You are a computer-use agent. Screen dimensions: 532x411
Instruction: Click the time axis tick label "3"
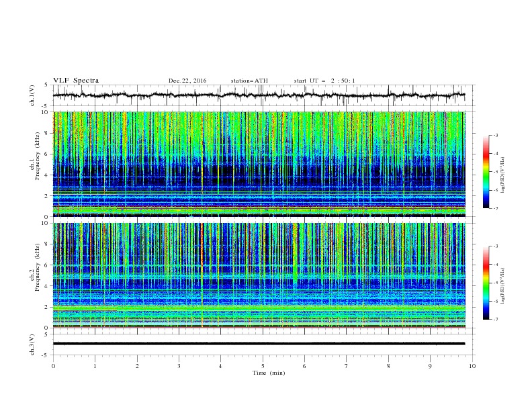[x=179, y=366]
